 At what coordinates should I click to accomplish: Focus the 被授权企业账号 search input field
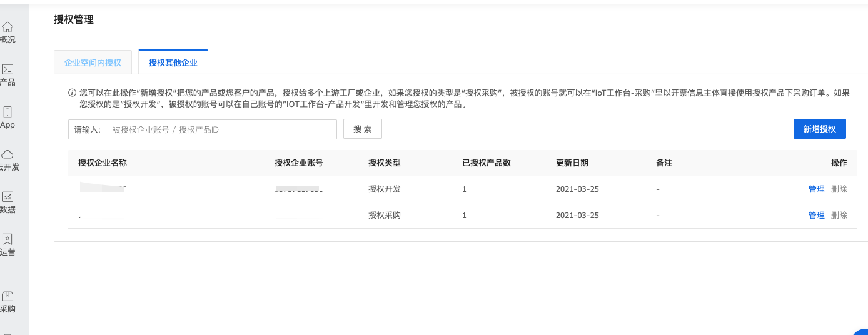click(x=221, y=129)
